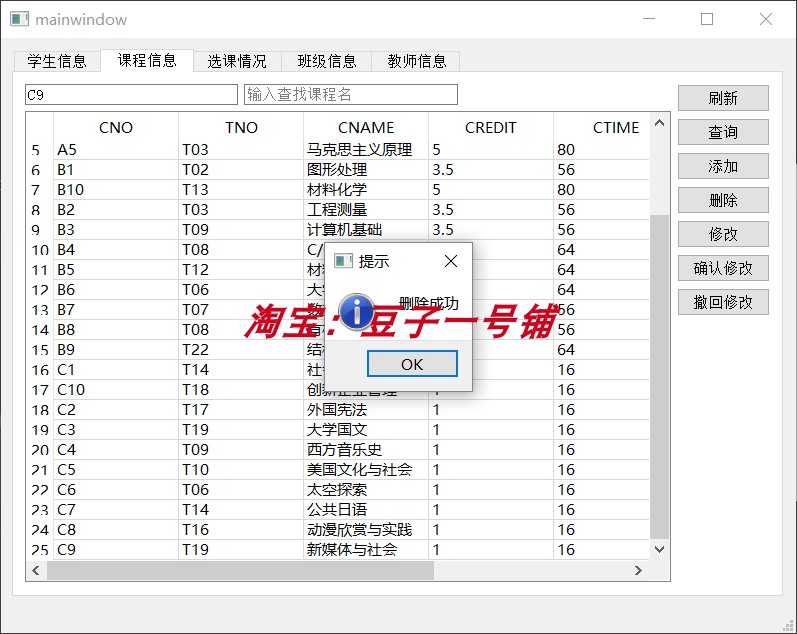Focus the 输入查找课程名 search field
This screenshot has height=634, width=797.
[x=351, y=95]
